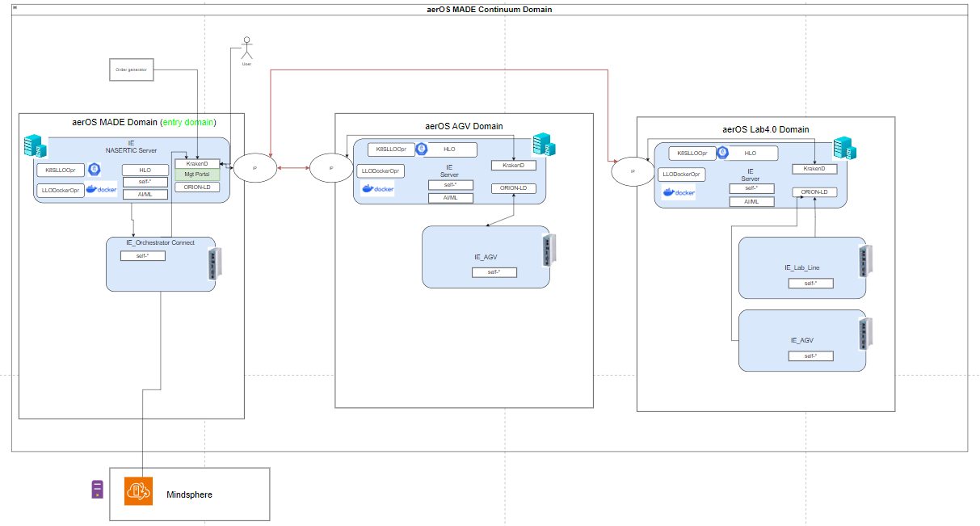Select Docker logo in Lab4.0 Domain server
The width and height of the screenshot is (980, 526).
[679, 192]
